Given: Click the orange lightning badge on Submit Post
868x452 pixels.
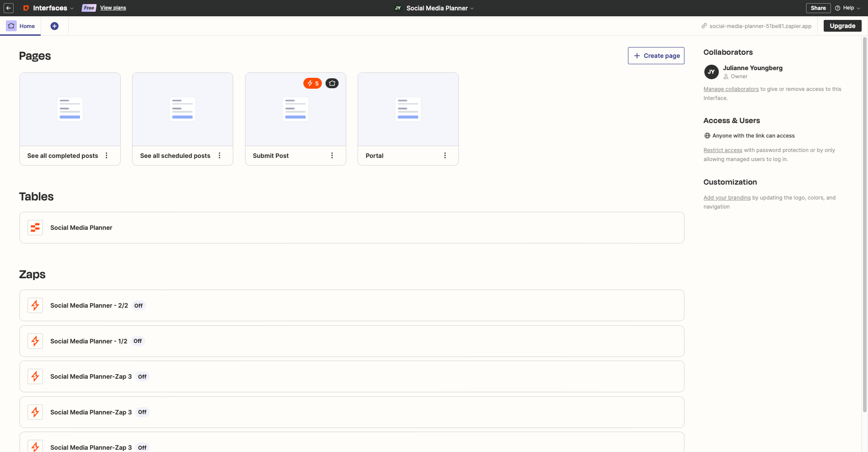Looking at the screenshot, I should point(312,83).
